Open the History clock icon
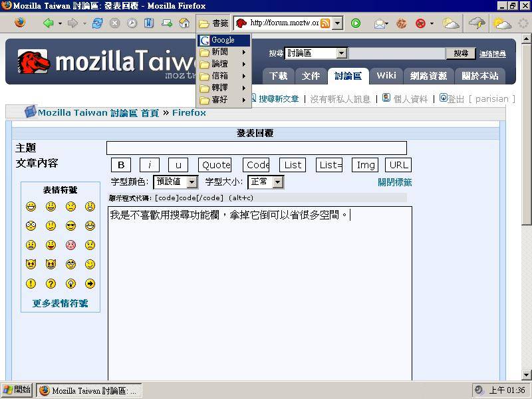The width and height of the screenshot is (532, 399). click(x=132, y=23)
